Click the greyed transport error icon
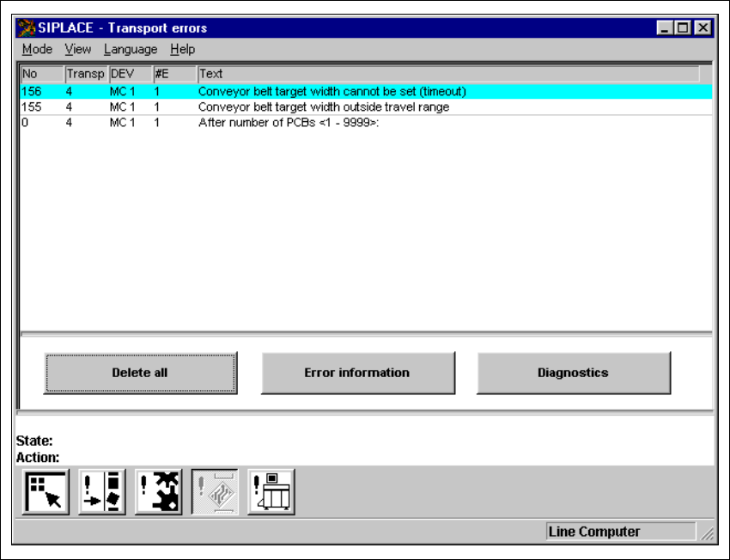 click(215, 492)
